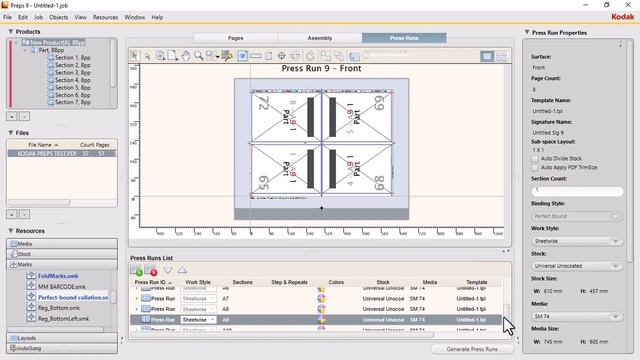Activate the Zoom magnifier tool

pos(199,56)
